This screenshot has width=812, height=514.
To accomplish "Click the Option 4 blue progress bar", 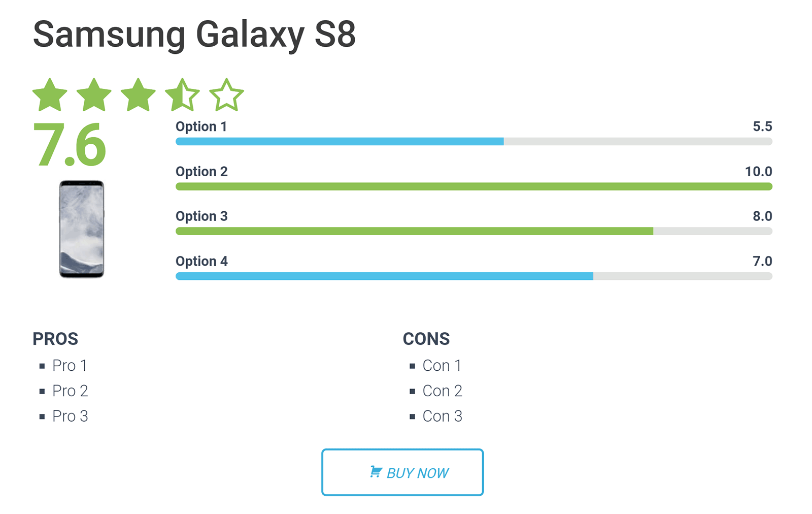I will pos(474,276).
